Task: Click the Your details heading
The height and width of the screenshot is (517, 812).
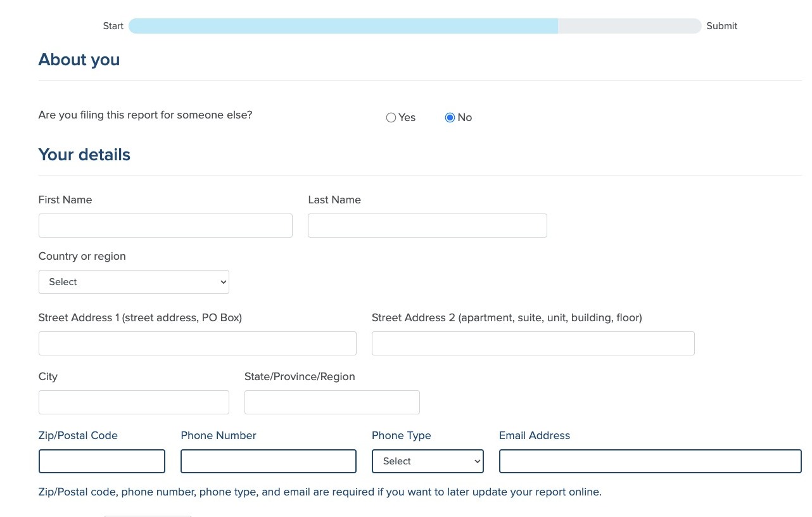Action: click(x=84, y=155)
